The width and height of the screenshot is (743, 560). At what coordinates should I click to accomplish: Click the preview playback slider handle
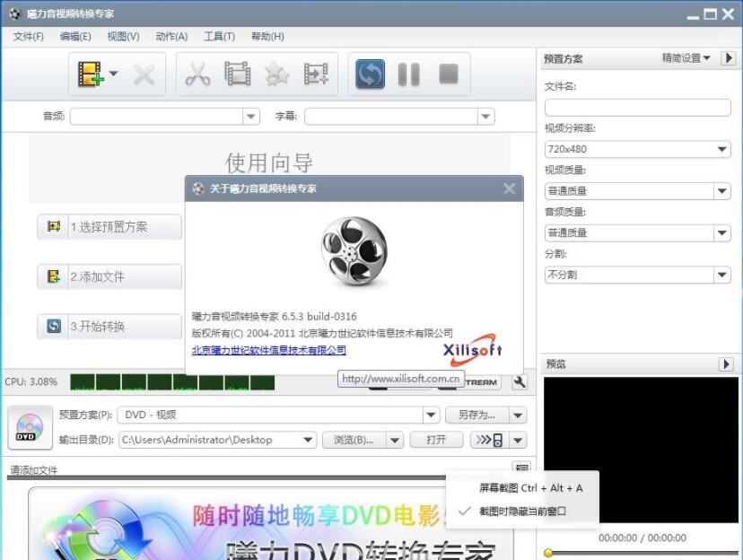[548, 553]
